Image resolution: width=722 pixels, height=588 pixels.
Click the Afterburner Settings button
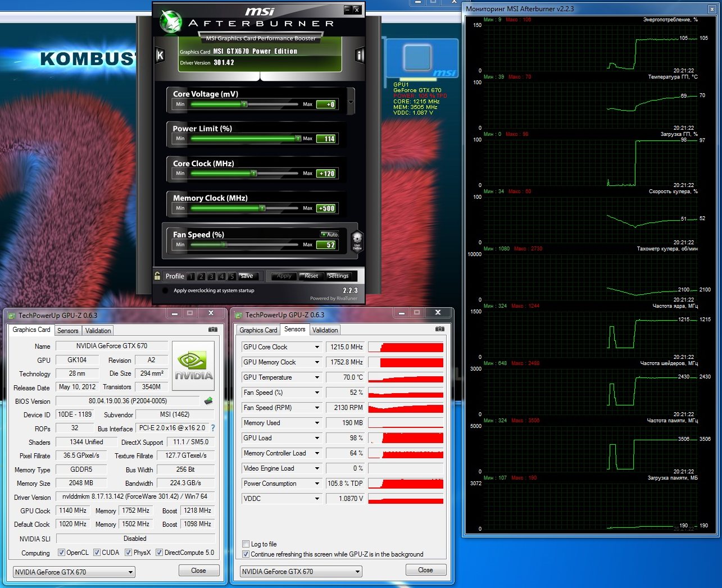coord(338,276)
